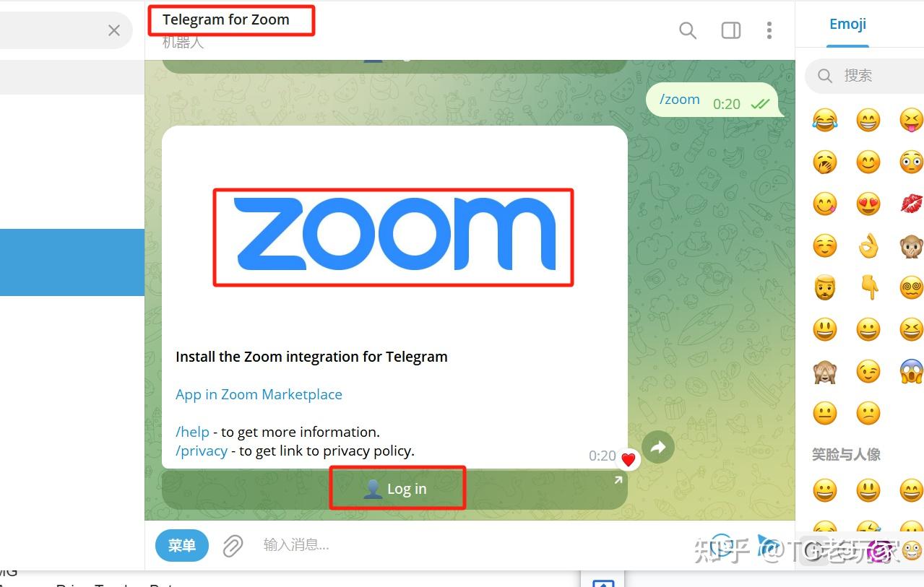Click the /privacy command link

202,451
